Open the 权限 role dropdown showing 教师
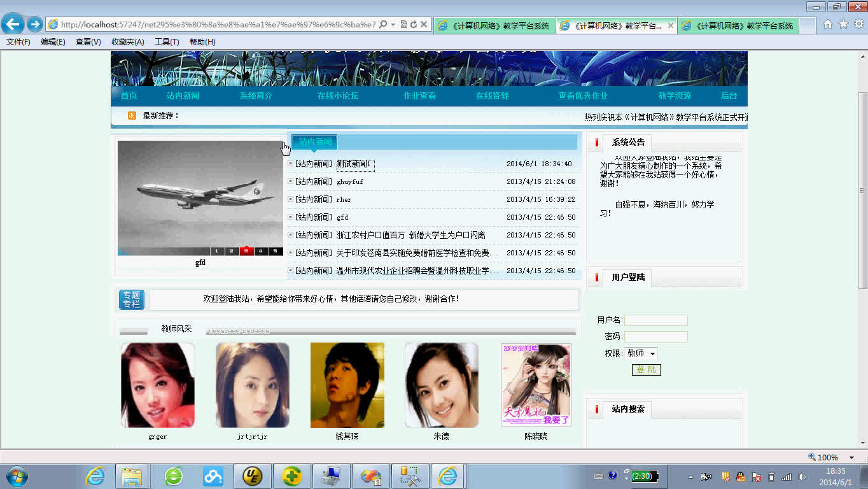The image size is (868, 489). click(641, 353)
